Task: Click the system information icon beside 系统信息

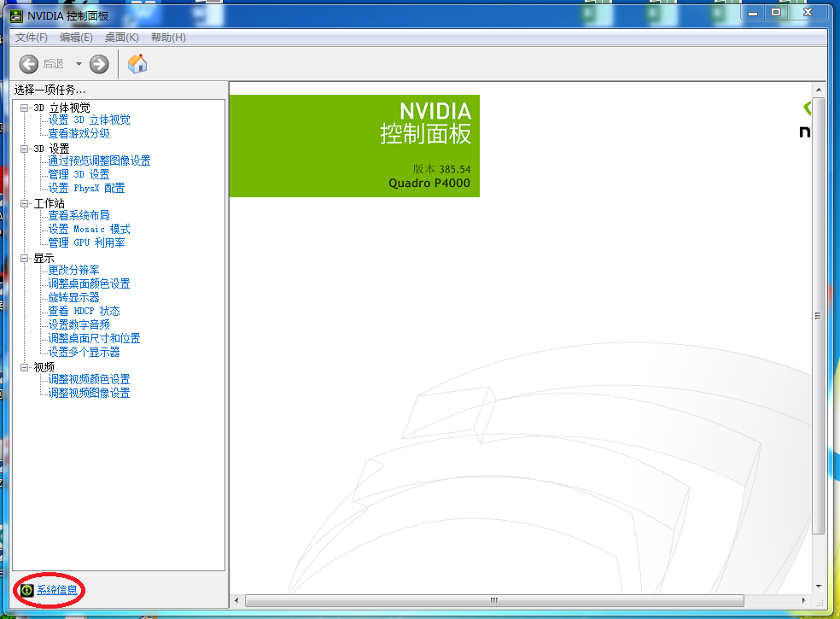Action: (x=26, y=590)
